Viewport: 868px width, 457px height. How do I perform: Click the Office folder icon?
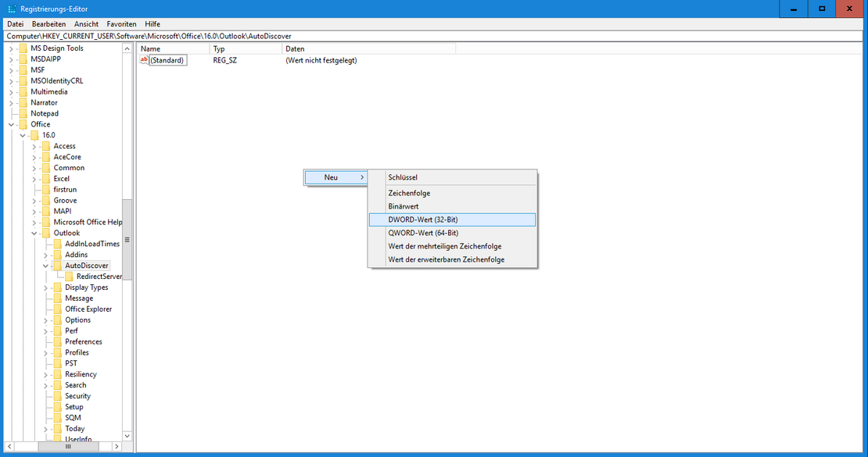pyautogui.click(x=23, y=124)
